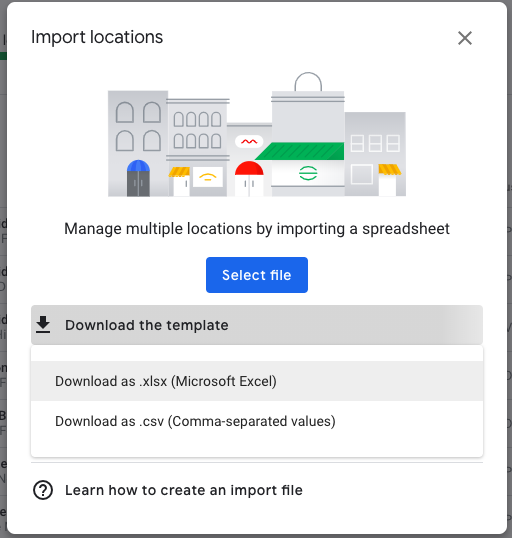Click the red squiggle sign in illustration
This screenshot has height=538, width=512.
(249, 141)
